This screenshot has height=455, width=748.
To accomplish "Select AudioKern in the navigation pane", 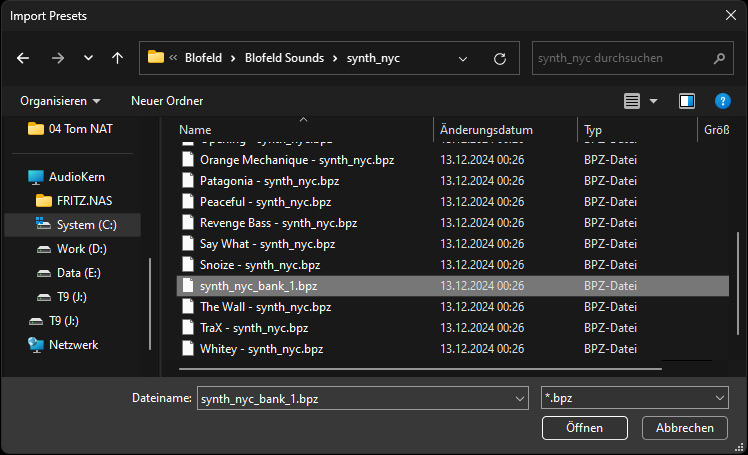I will (x=66, y=177).
